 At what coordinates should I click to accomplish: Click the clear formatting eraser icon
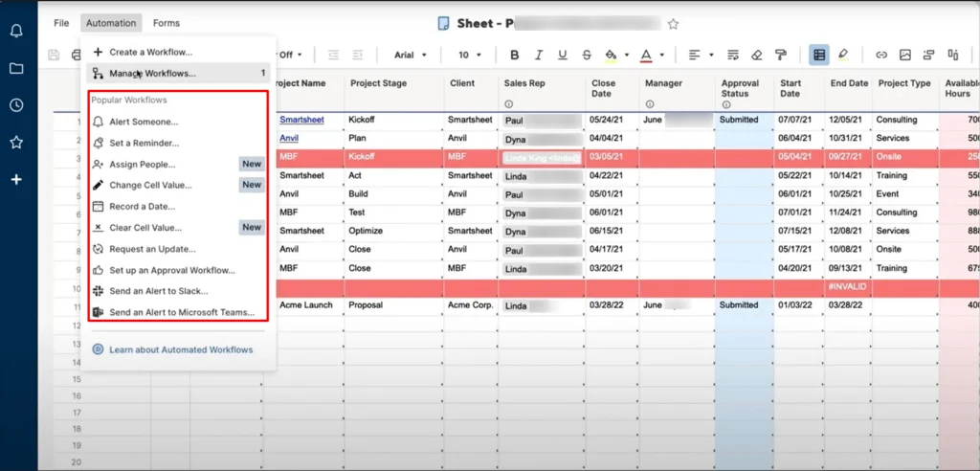(757, 56)
